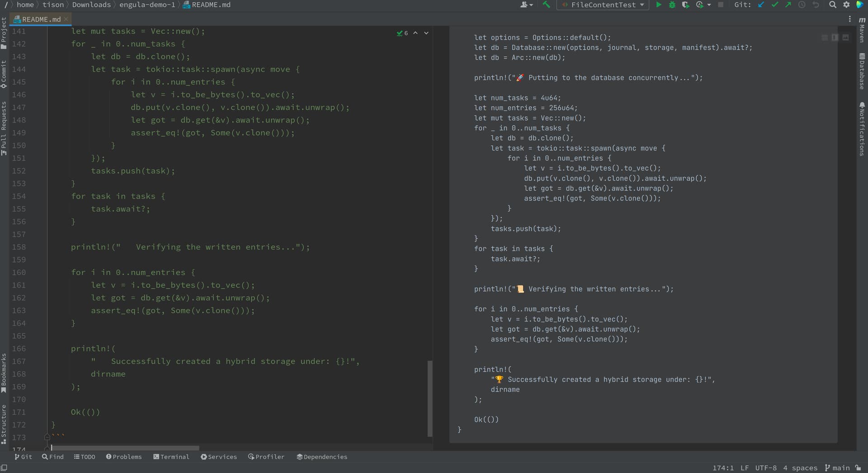The image size is (868, 473).
Task: Click the Profile run icon
Action: (x=700, y=5)
